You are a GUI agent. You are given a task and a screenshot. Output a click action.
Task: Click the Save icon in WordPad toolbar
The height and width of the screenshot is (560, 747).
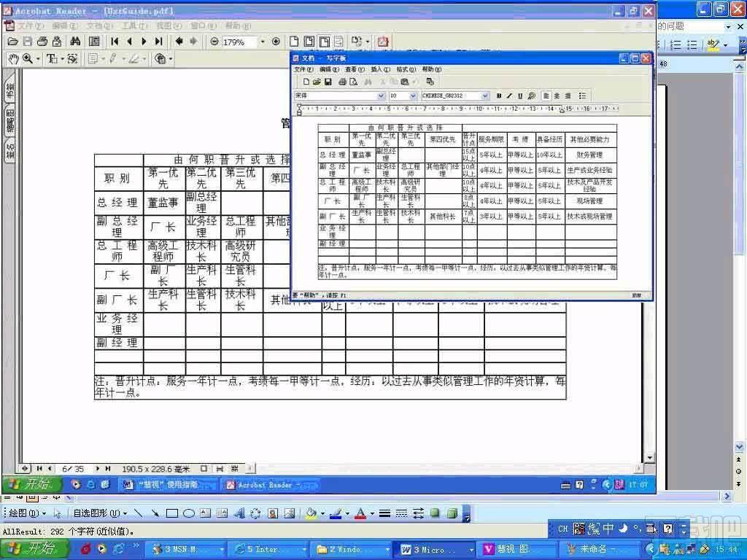[x=328, y=82]
